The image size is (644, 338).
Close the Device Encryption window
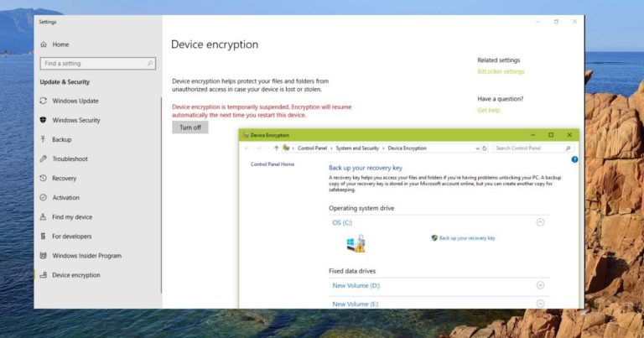pos(569,135)
